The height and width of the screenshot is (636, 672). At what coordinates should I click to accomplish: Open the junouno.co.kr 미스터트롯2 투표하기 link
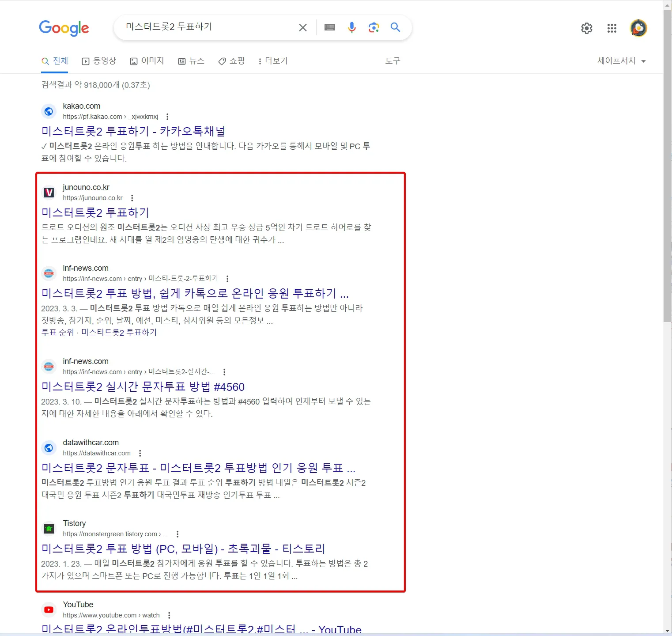coord(95,212)
